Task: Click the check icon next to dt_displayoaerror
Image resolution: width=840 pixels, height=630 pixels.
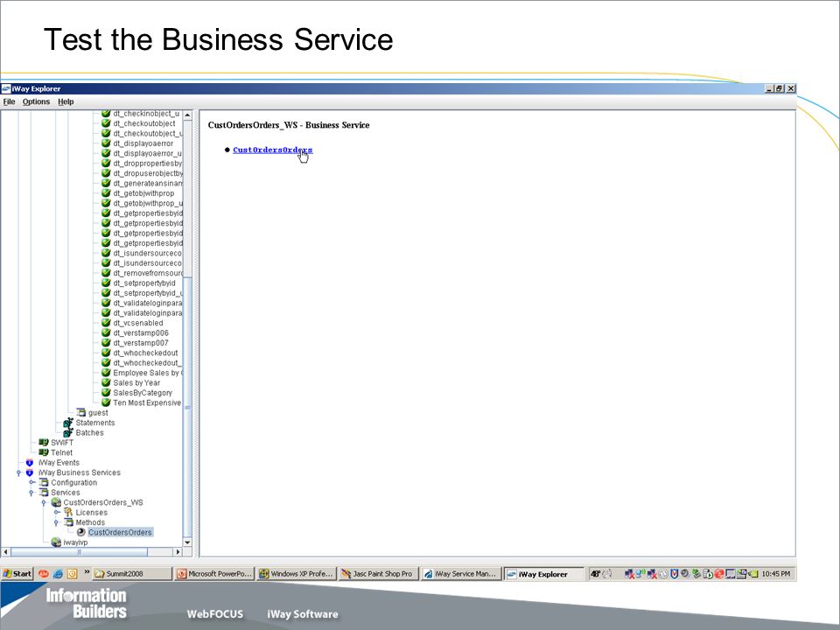Action: [106, 143]
